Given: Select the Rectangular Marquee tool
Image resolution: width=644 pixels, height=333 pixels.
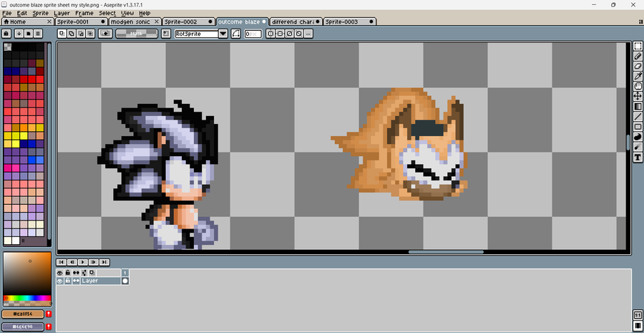Looking at the screenshot, I should tap(638, 46).
